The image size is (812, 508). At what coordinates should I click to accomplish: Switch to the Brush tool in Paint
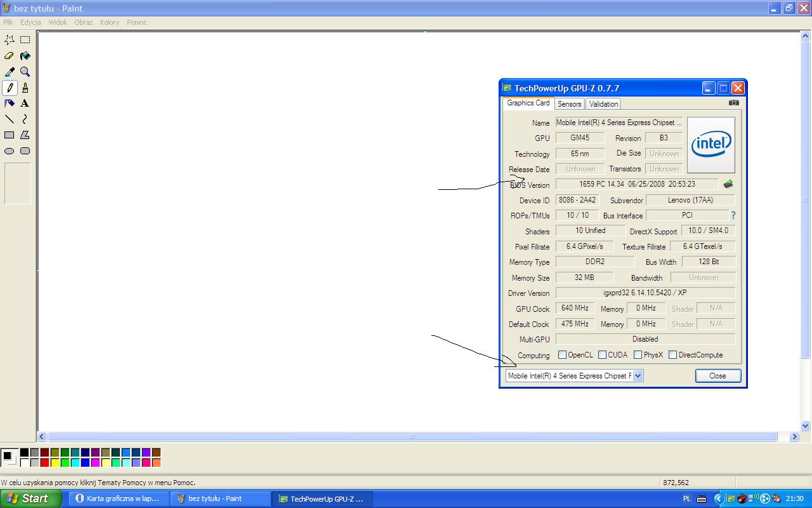(x=25, y=88)
